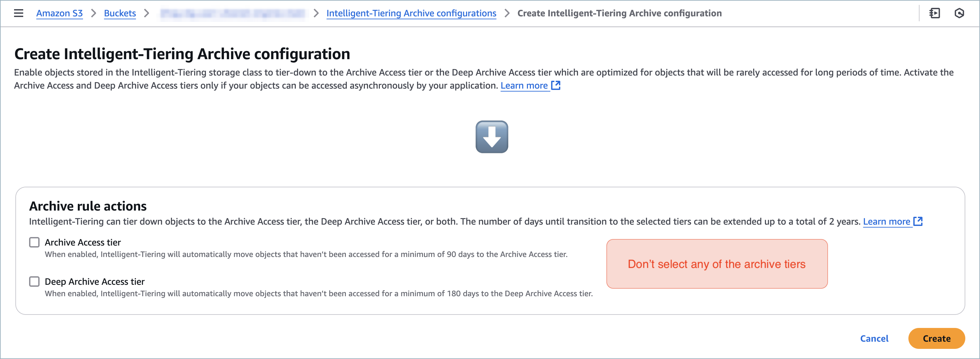Click the Create button

pyautogui.click(x=936, y=338)
